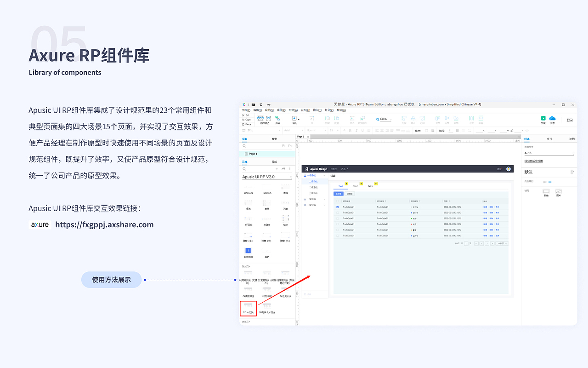The image size is (588, 368).
Task: Select the Tabs页签 widget thumbnail
Action: tap(267, 188)
